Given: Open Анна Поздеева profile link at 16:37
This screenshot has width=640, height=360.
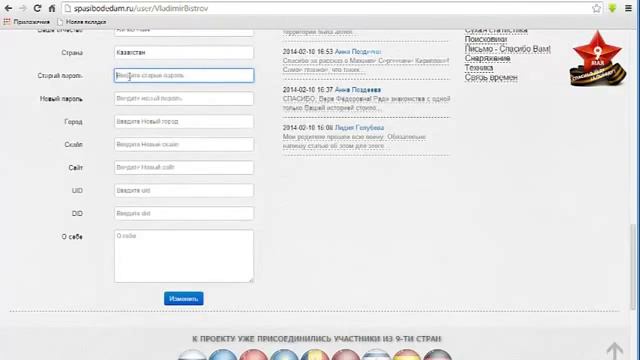Looking at the screenshot, I should click(x=358, y=90).
